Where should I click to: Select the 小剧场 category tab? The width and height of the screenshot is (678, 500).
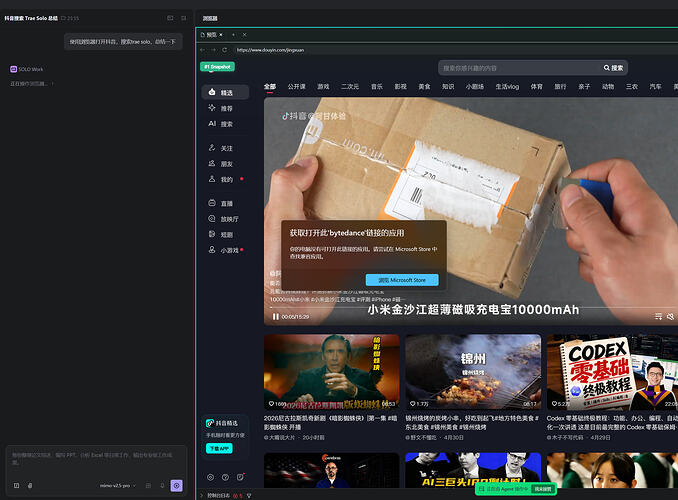(x=474, y=87)
